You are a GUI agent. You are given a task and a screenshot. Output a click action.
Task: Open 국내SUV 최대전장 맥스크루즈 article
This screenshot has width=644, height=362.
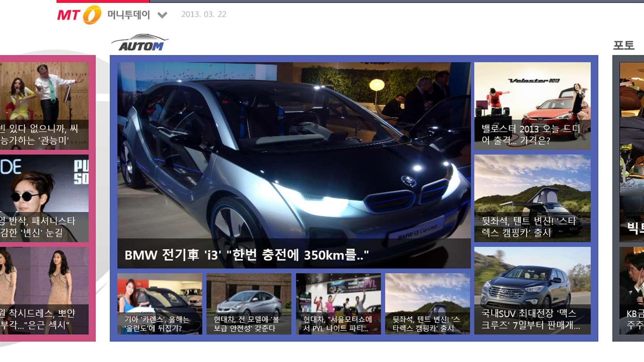point(532,290)
